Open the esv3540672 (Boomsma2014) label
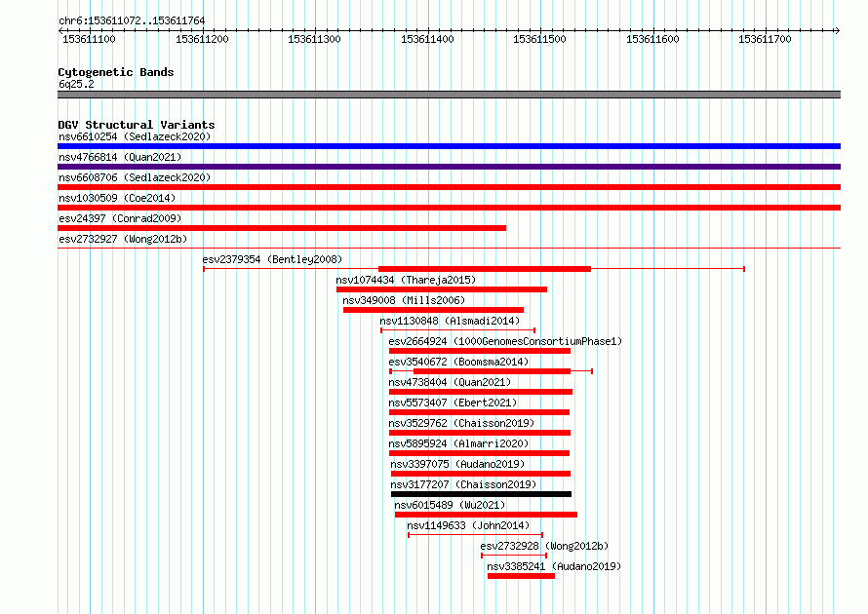Image resolution: width=868 pixels, height=614 pixels. click(x=458, y=362)
